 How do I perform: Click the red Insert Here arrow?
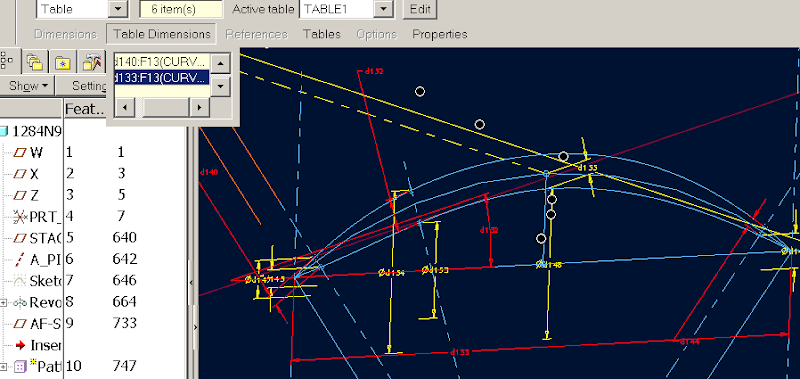[20, 345]
